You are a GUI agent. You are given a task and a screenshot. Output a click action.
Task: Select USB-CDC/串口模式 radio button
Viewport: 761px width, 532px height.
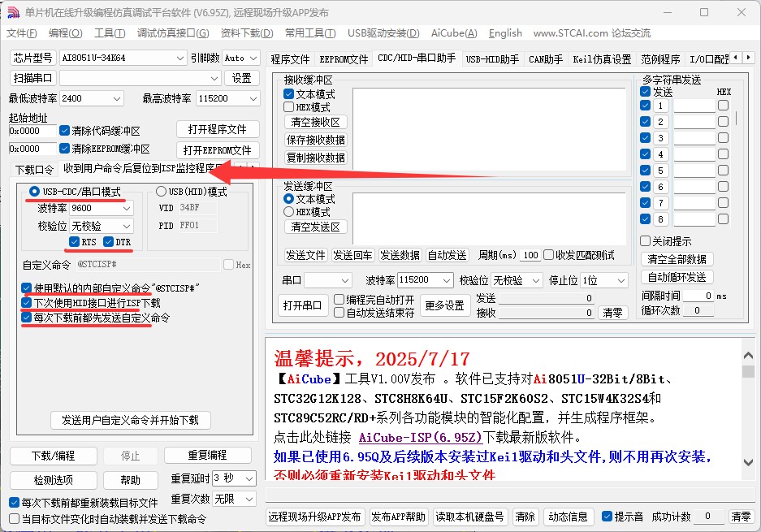[35, 192]
